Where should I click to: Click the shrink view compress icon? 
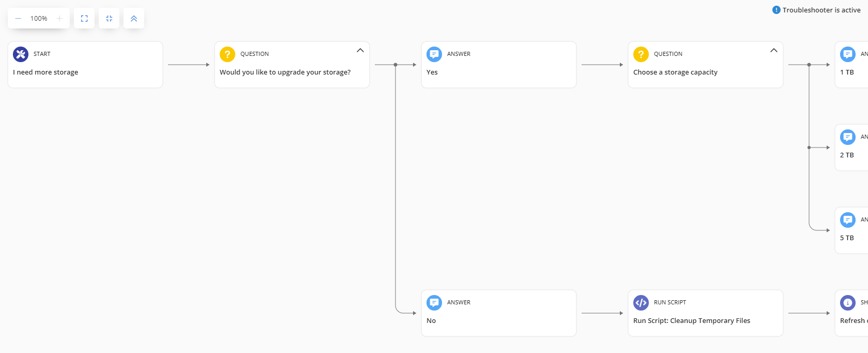(x=109, y=19)
